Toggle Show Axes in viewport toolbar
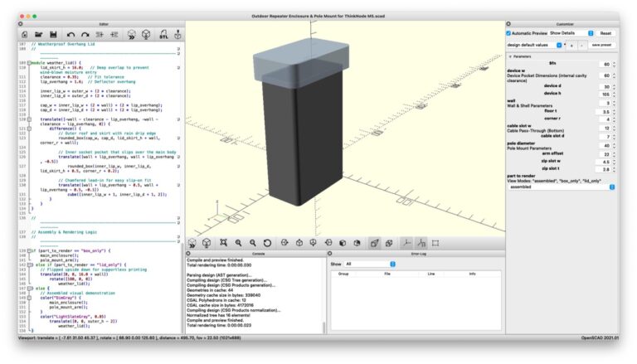 [x=406, y=243]
